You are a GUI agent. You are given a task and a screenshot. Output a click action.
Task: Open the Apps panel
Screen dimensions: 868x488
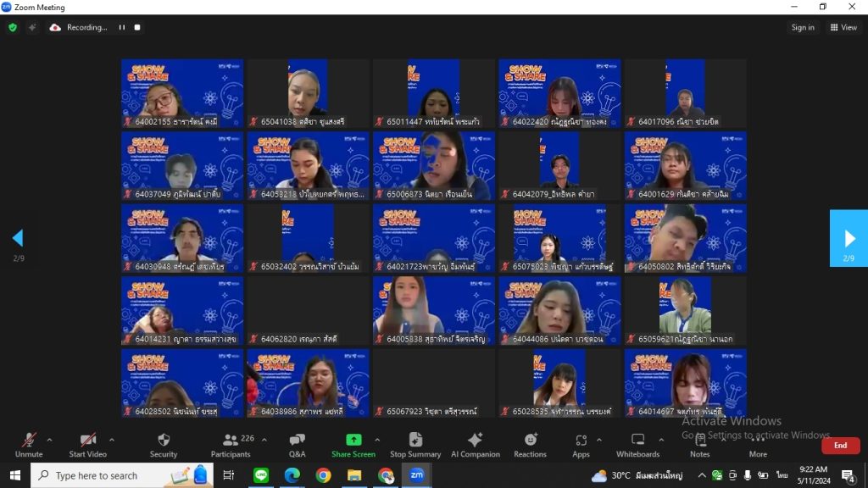coord(581,445)
